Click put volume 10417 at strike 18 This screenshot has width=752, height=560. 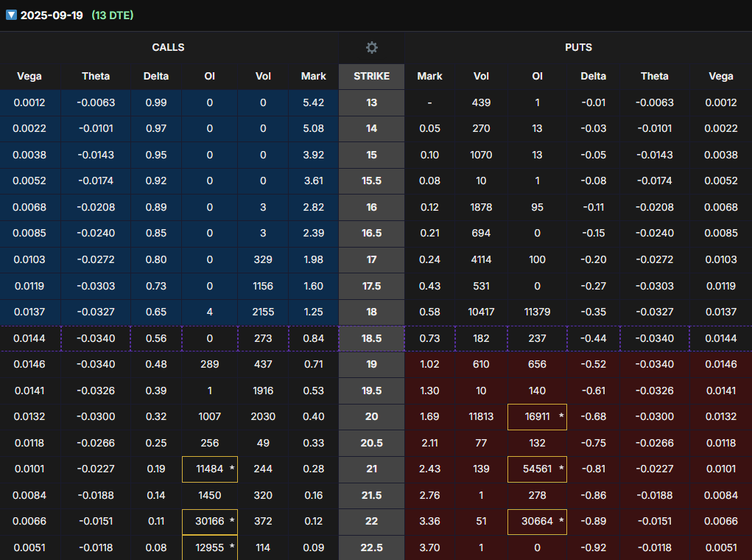click(481, 312)
